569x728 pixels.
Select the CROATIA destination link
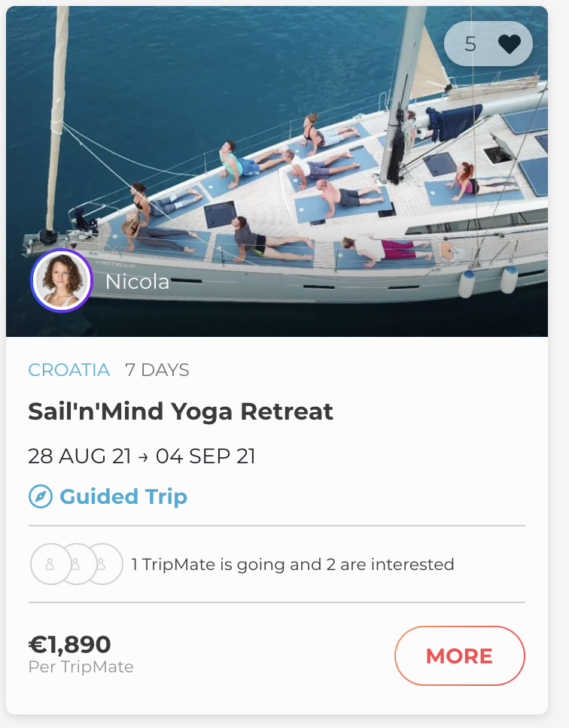point(69,370)
